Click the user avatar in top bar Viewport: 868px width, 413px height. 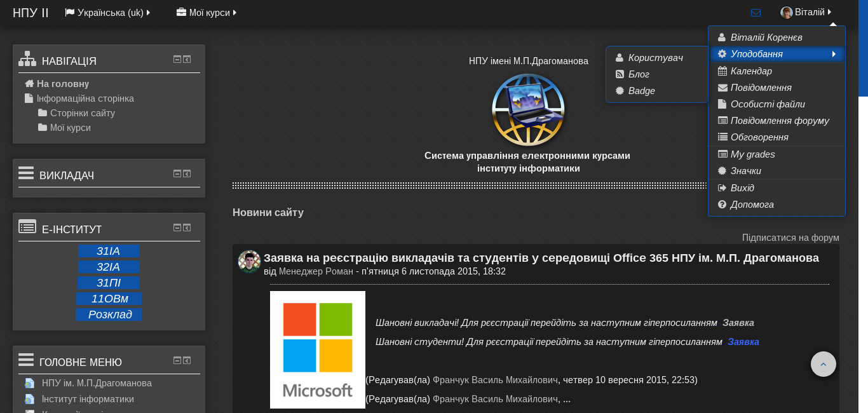tap(787, 11)
